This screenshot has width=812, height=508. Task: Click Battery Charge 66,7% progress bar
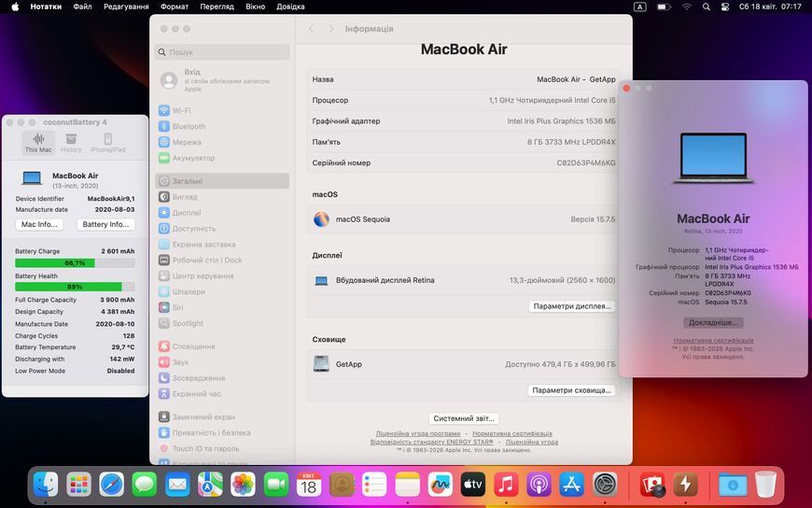point(75,263)
